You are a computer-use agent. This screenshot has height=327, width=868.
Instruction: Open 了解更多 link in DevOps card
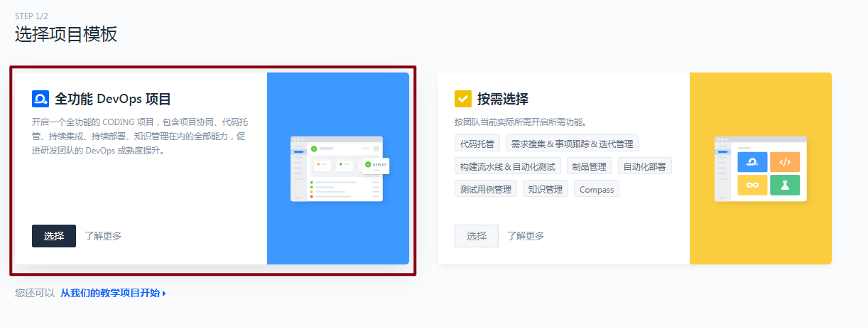click(x=103, y=236)
